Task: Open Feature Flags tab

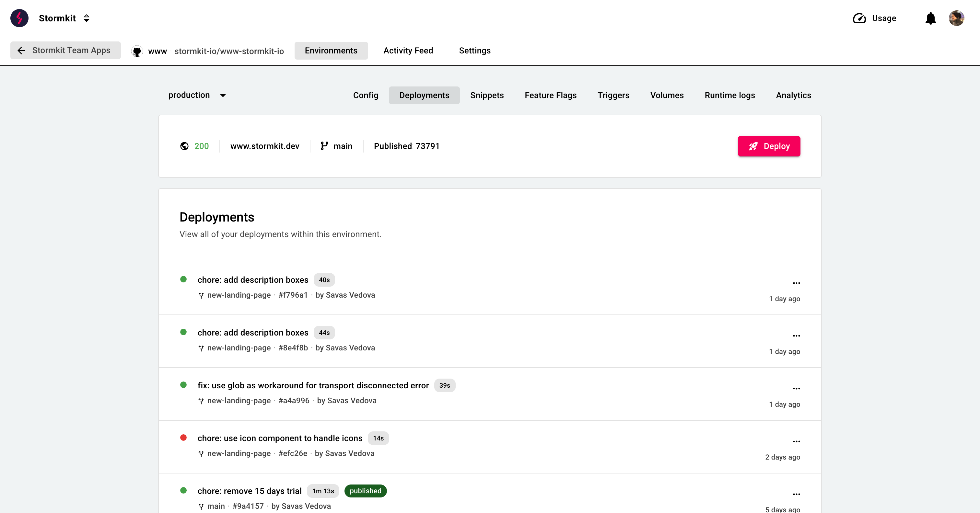Action: pos(550,95)
